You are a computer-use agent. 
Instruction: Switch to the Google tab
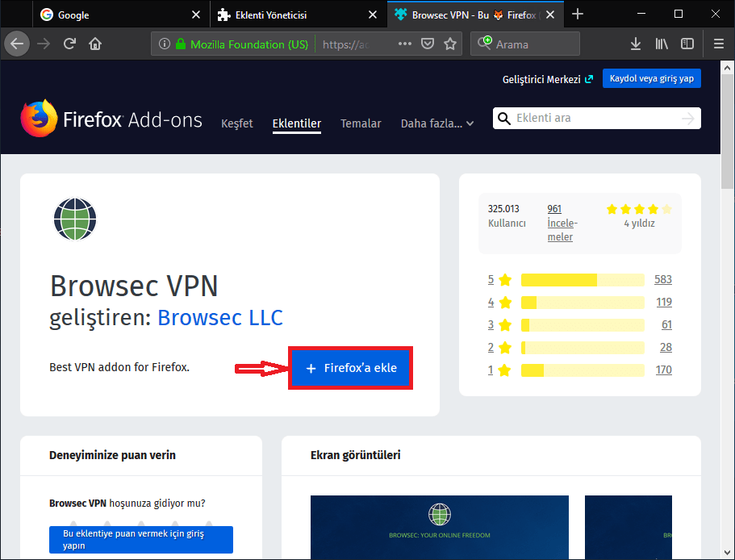click(121, 15)
